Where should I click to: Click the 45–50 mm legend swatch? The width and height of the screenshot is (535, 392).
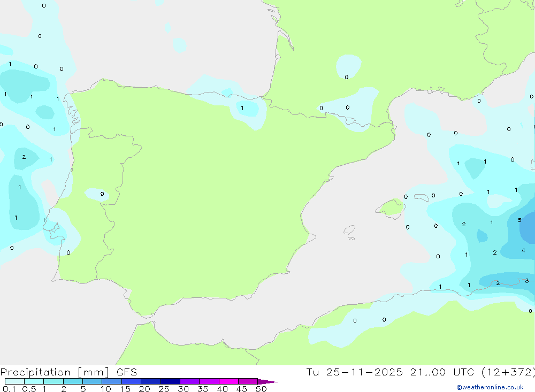pyautogui.click(x=248, y=381)
